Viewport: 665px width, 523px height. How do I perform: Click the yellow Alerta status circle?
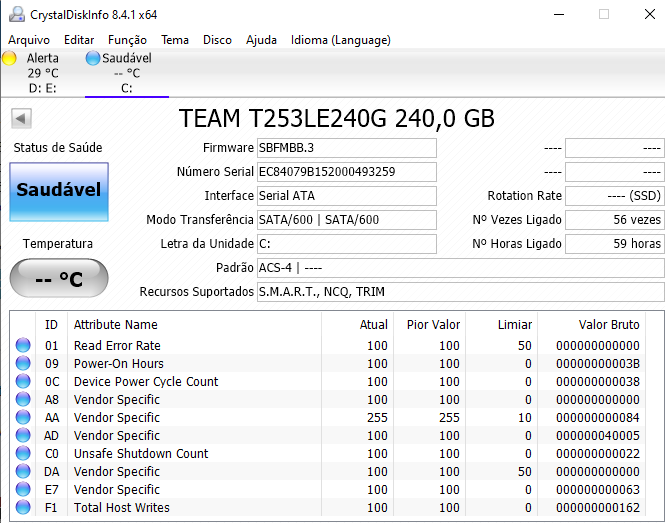[x=9, y=58]
